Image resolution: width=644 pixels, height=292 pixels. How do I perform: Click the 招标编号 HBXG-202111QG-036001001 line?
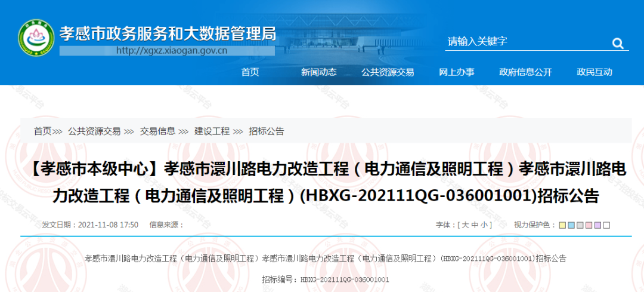[x=326, y=279]
